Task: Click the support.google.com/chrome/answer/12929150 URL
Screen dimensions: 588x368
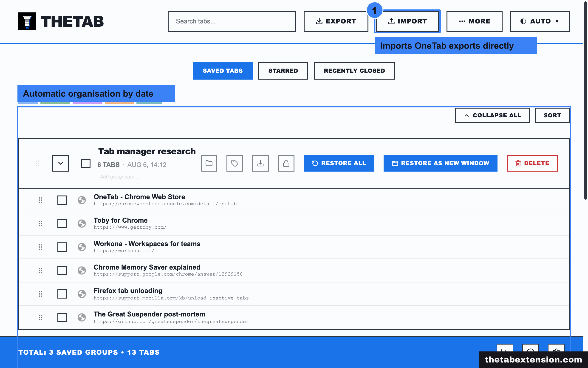Action: click(168, 274)
